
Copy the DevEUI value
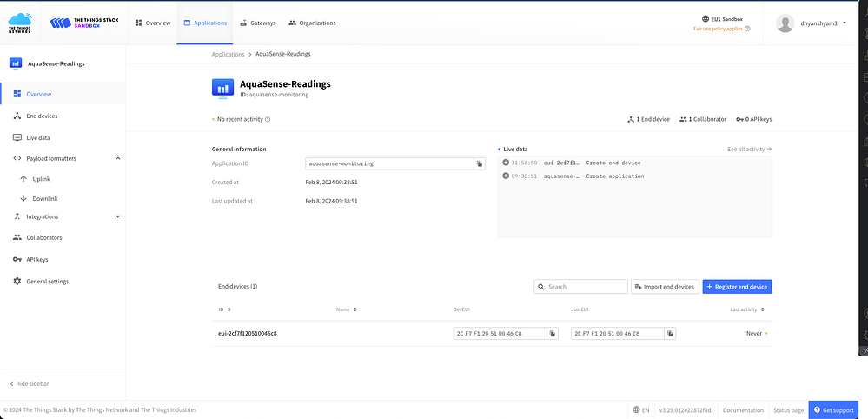553,334
